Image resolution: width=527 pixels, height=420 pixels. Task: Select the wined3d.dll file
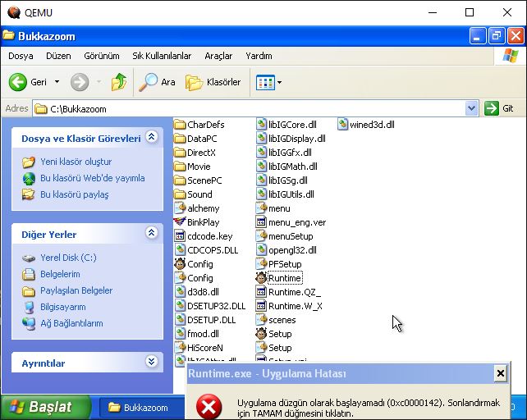point(366,125)
